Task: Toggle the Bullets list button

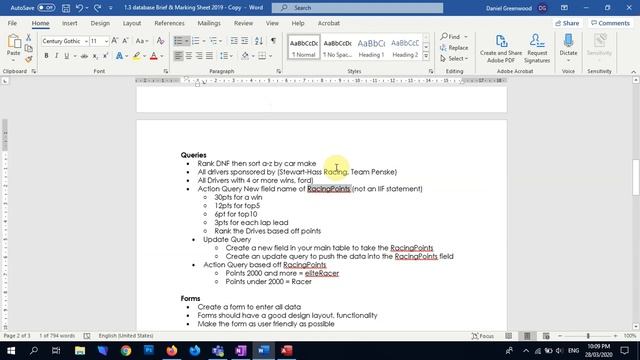Action: pos(178,40)
